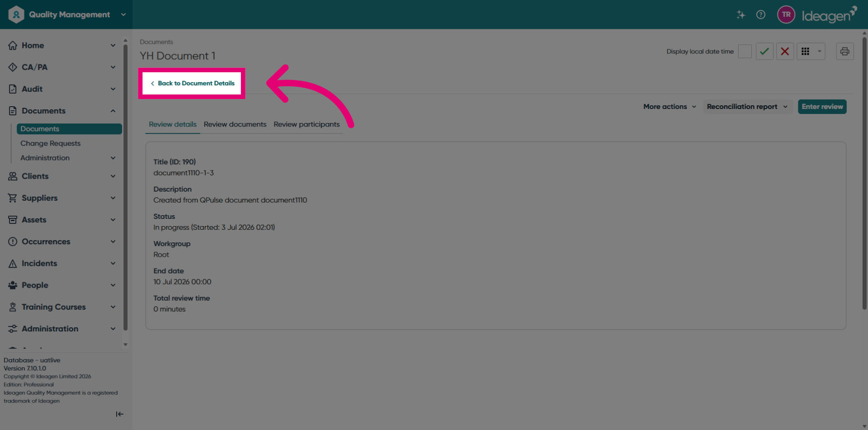
Task: Collapse the sidebar with the arrow icon
Action: coord(119,414)
